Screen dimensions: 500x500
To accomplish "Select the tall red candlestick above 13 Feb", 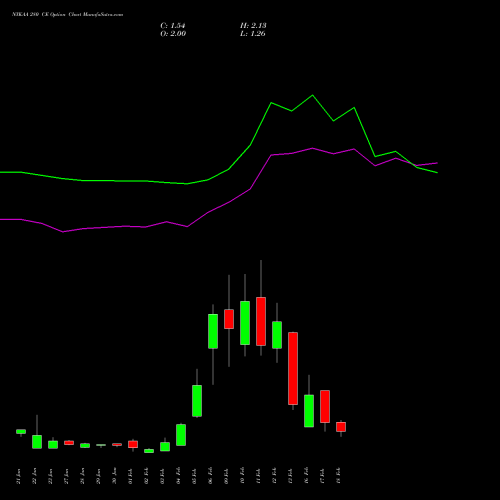I will (x=293, y=368).
